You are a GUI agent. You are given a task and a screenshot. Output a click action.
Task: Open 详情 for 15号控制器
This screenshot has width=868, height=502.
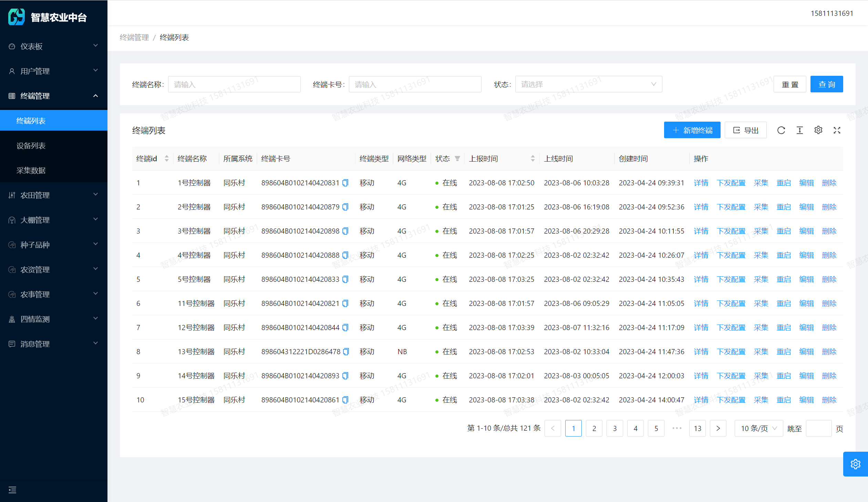coord(701,400)
